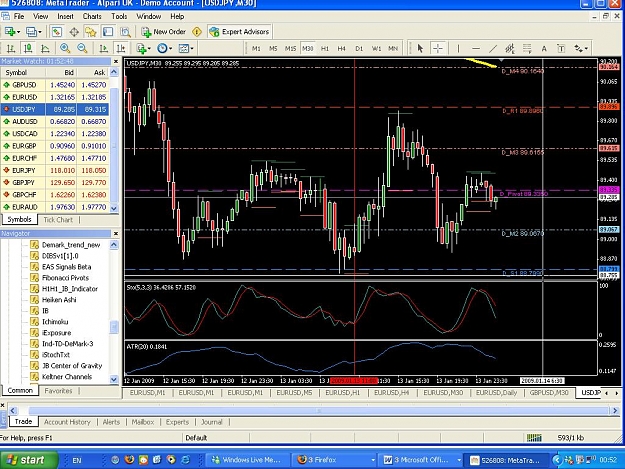Select the equidistant channel tool
The image size is (625, 469).
tap(510, 49)
